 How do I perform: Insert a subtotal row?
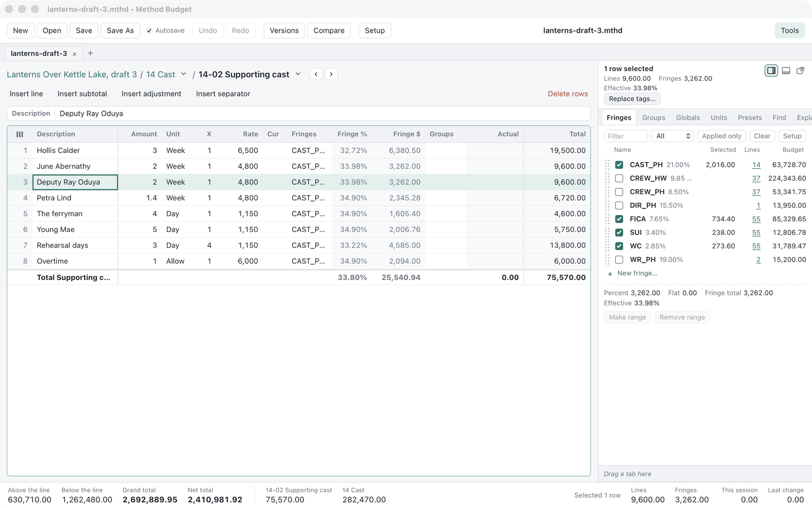pyautogui.click(x=82, y=94)
